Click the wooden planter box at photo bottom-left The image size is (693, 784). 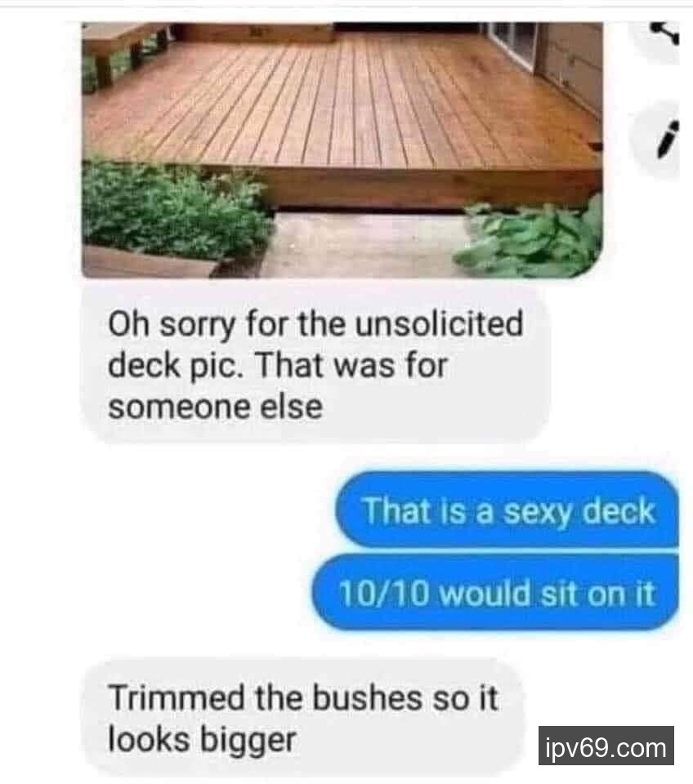tap(150, 261)
